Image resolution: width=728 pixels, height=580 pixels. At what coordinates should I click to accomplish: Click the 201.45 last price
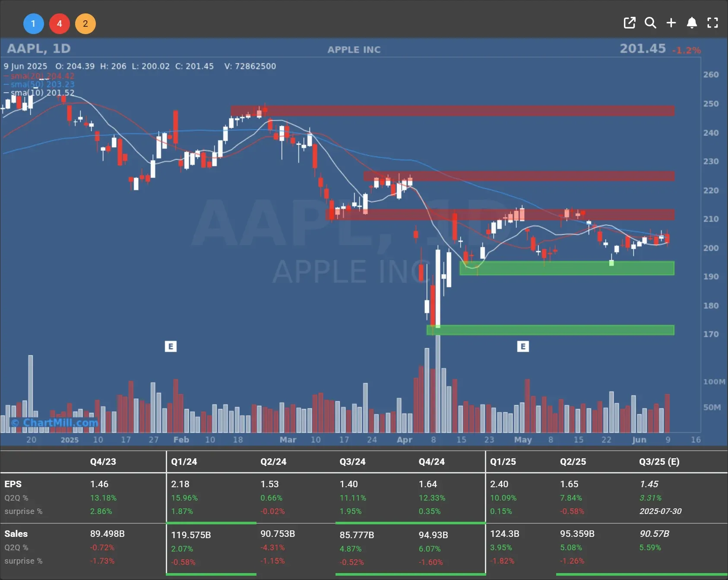[x=643, y=48]
